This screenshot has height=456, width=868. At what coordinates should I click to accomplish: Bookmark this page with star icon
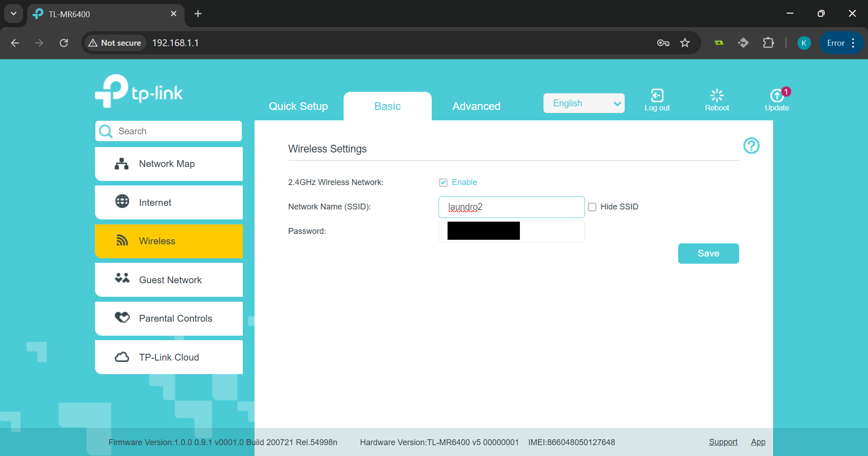(x=685, y=43)
